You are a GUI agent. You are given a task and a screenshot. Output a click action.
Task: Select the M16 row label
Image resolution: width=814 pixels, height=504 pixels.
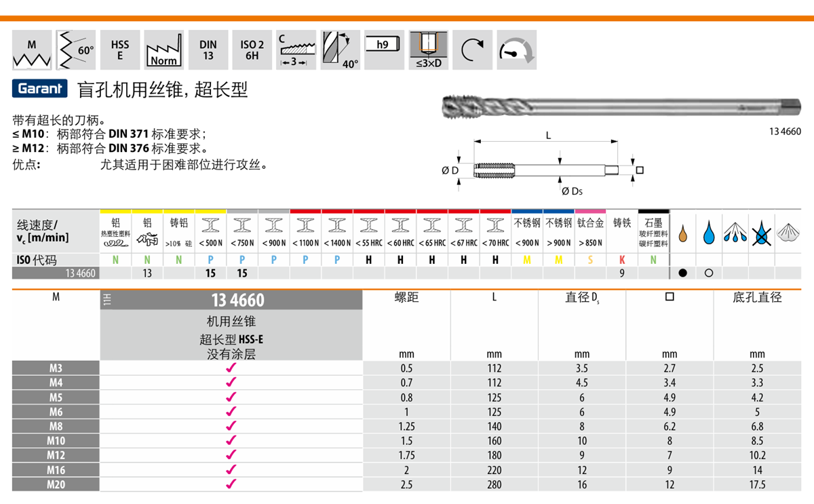point(56,470)
